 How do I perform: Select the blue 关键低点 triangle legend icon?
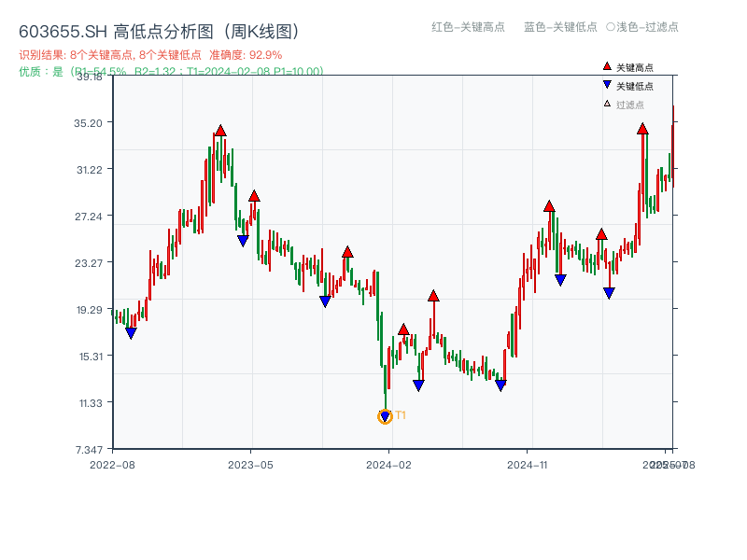[x=608, y=84]
